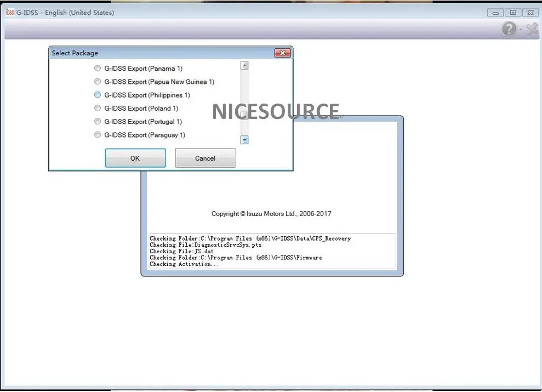Click the G-IDSS app icon in title bar
The image size is (542, 392).
pos(10,12)
